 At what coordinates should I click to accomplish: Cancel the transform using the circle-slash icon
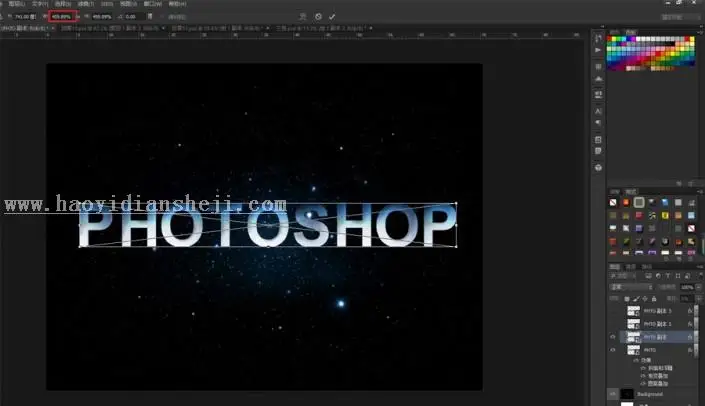[x=318, y=17]
